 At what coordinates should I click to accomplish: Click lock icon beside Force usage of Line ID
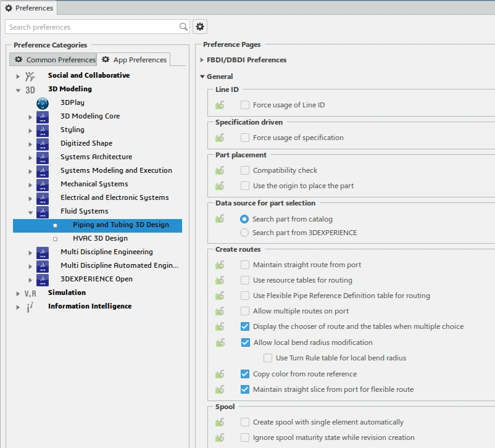220,106
